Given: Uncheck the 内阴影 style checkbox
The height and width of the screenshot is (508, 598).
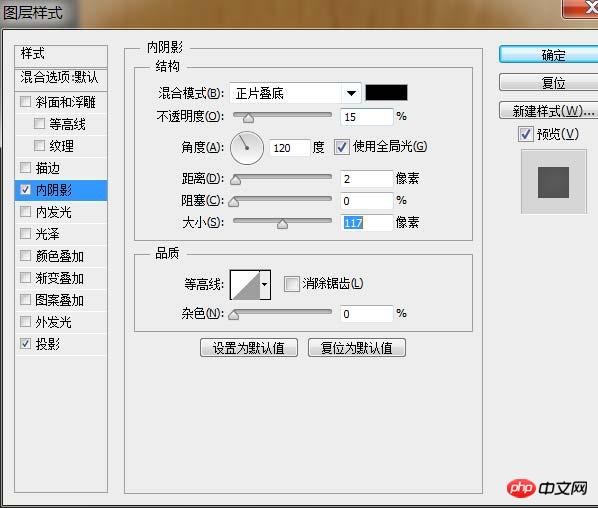Looking at the screenshot, I should coord(25,190).
